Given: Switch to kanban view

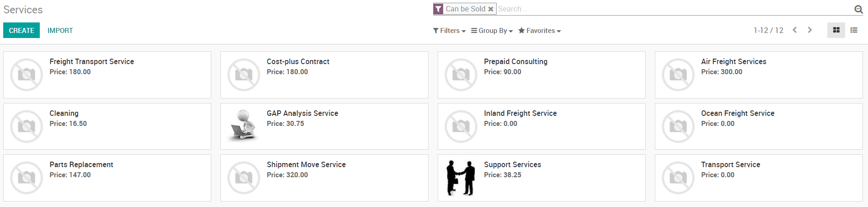Looking at the screenshot, I should click(x=836, y=30).
